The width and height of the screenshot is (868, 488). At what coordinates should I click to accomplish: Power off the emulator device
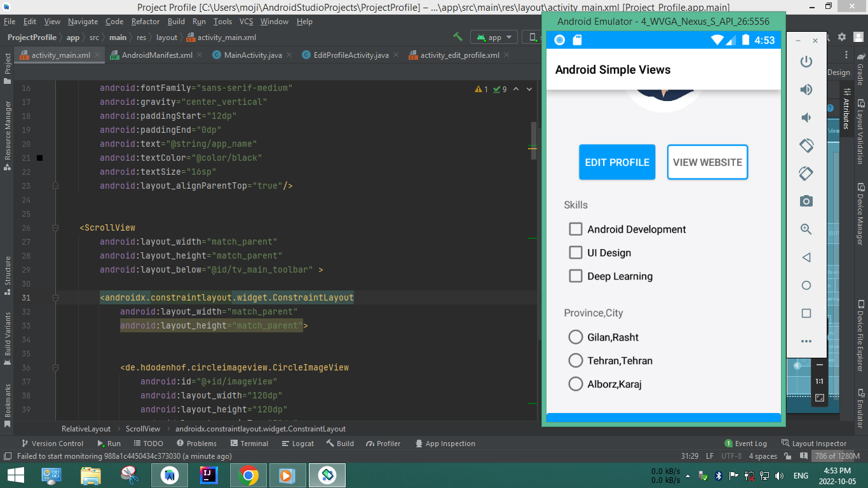(806, 62)
